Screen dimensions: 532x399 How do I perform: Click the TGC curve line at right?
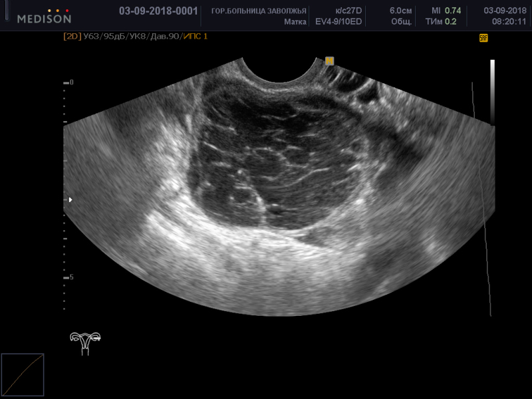(481, 199)
